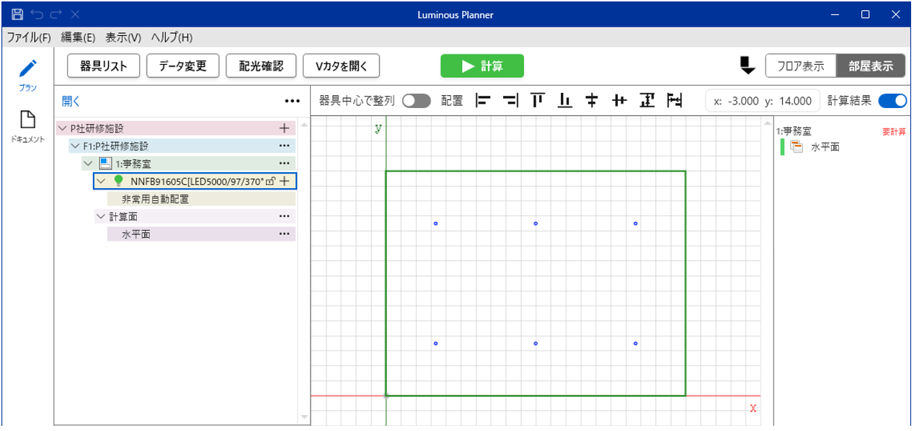This screenshot has height=431, width=915.
Task: Open the 表示(V) menu
Action: 122,38
